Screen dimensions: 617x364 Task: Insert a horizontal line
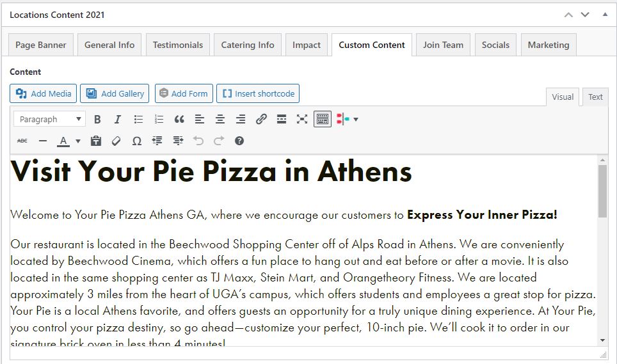point(43,141)
